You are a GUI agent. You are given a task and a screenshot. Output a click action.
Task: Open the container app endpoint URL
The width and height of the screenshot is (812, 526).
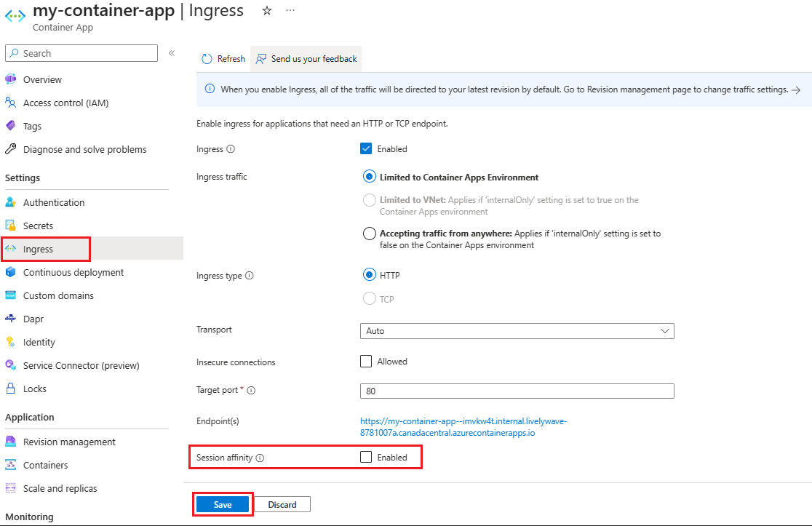pos(463,427)
